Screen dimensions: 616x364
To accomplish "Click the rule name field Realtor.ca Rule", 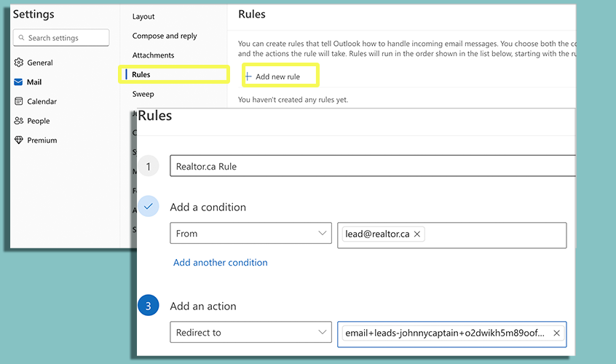I will [x=371, y=166].
